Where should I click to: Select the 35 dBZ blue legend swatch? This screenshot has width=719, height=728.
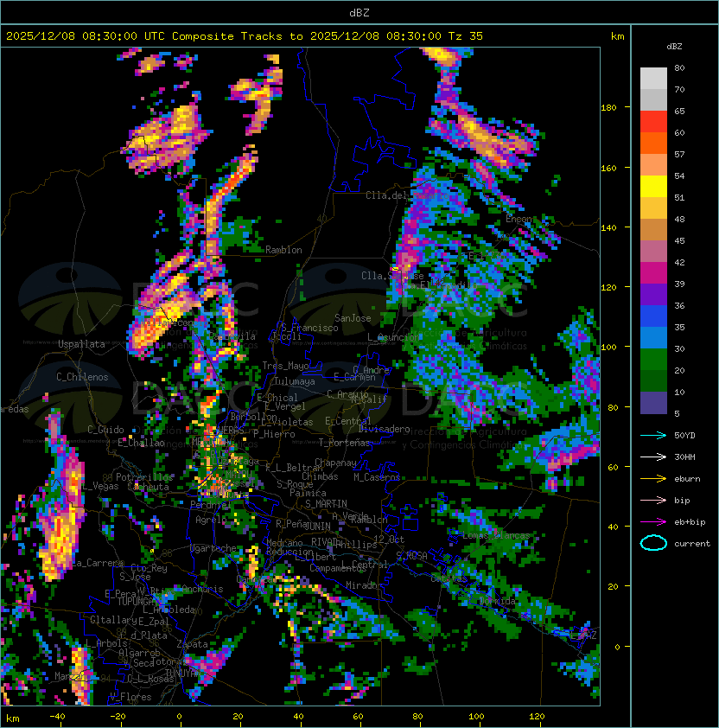653,338
